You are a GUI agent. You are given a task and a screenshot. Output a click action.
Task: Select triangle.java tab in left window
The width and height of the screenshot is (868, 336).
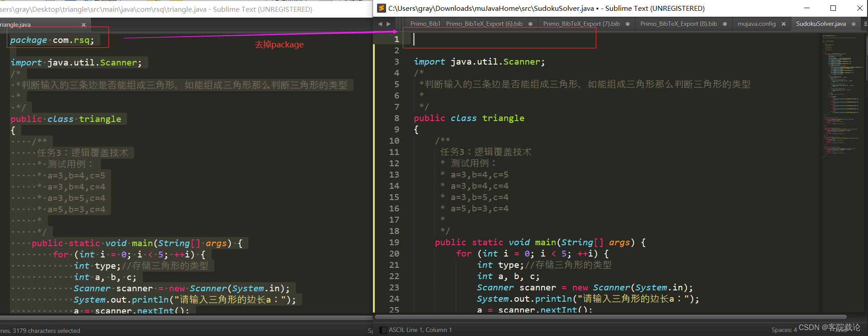[x=15, y=25]
